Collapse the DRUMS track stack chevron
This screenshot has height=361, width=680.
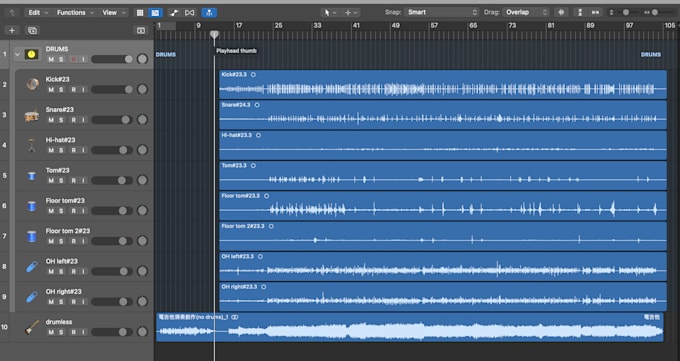coord(17,54)
